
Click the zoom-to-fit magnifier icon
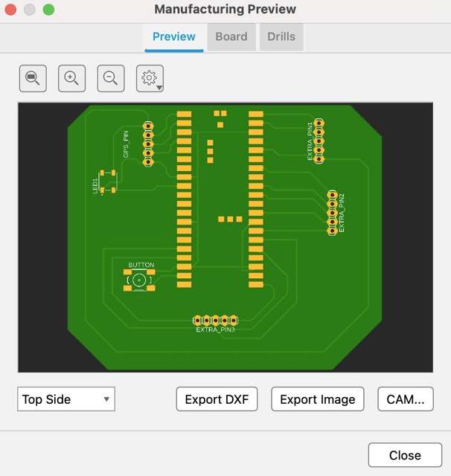tap(33, 78)
